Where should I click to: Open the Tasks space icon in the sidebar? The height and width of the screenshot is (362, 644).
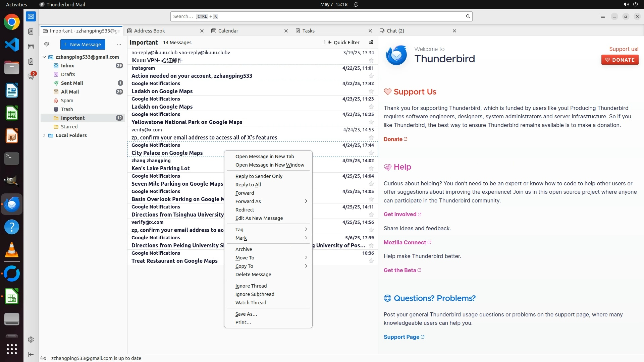(x=31, y=62)
